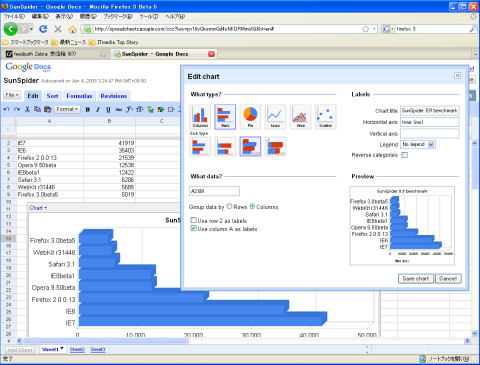Expand the Format dropdown in toolbar
The image size is (480, 365).
pos(67,109)
